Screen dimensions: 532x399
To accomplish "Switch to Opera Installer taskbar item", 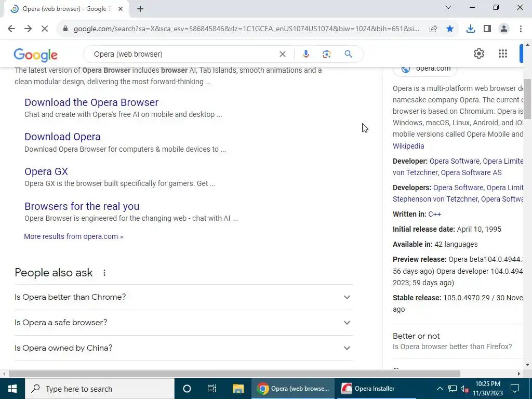I will pos(375,389).
